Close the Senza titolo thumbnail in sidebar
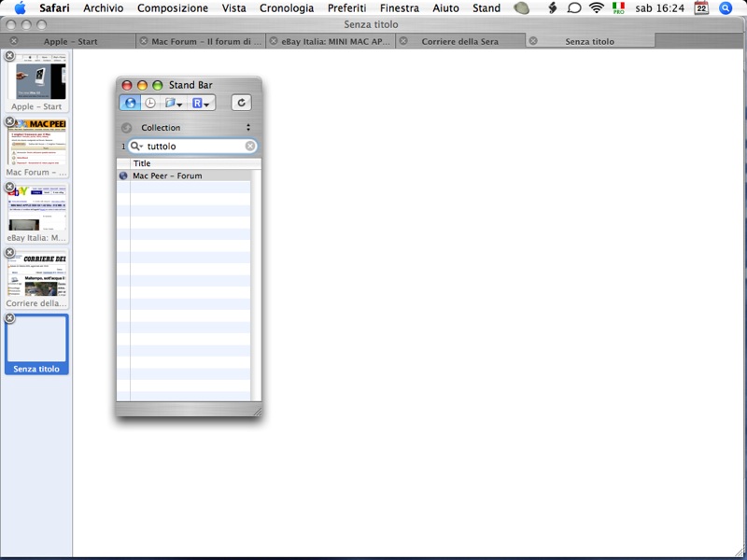747x560 pixels. click(9, 317)
